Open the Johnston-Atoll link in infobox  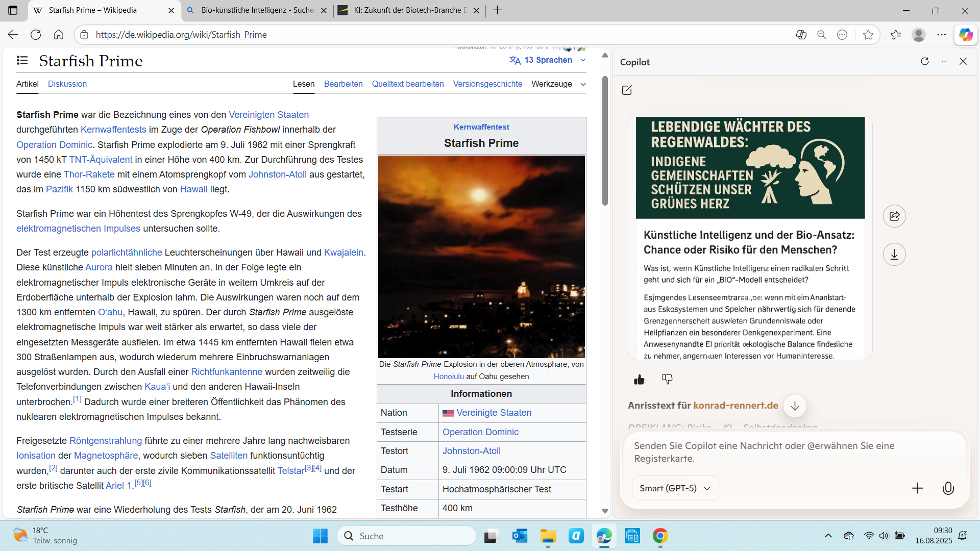coord(471,451)
